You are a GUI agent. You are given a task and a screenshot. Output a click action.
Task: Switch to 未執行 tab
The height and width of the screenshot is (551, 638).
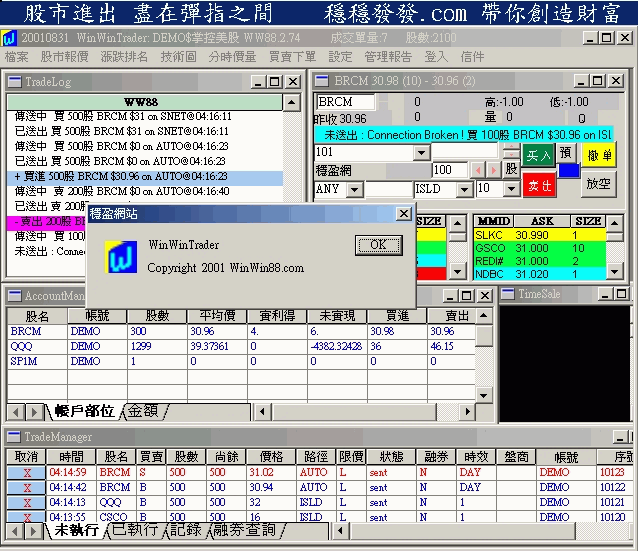76,530
